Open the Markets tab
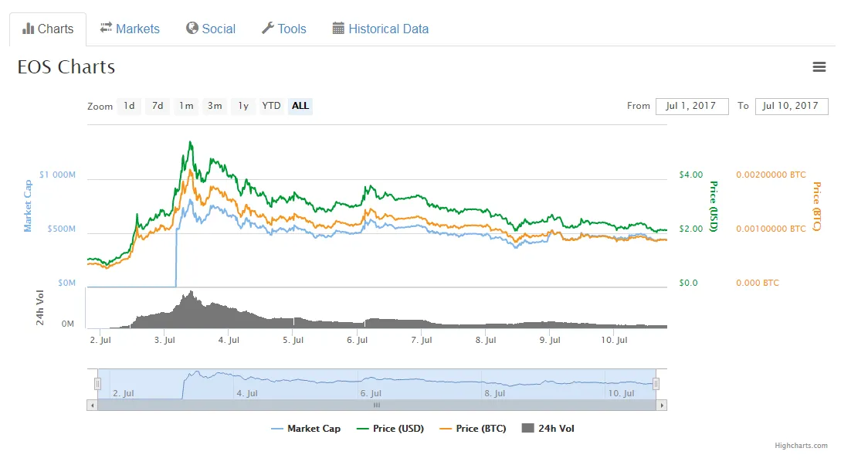Viewport: 868px width, 465px height. coord(130,29)
